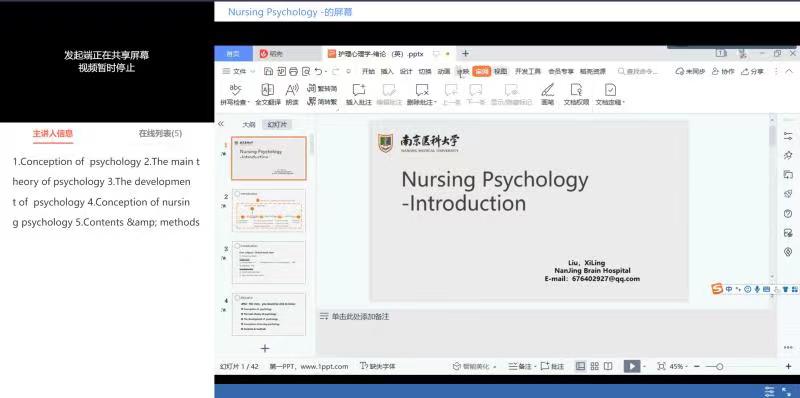Image resolution: width=800 pixels, height=398 pixels.
Task: Switch to 在线列表(5) online list tab
Action: coord(160,134)
